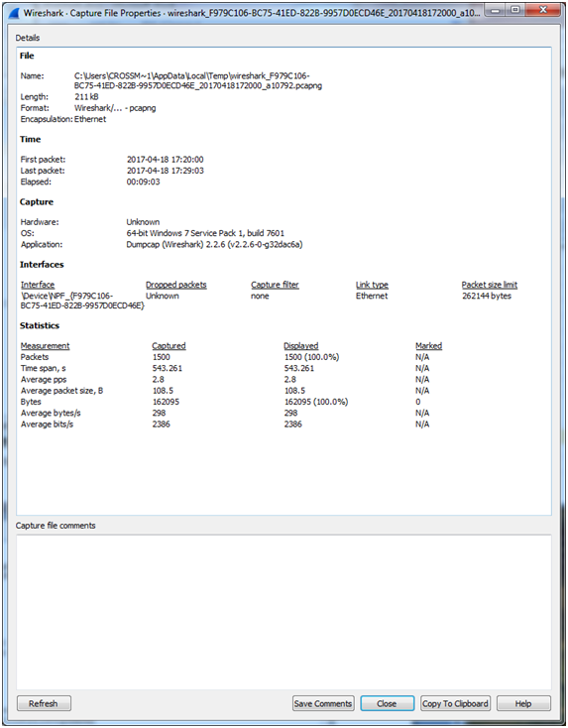
Task: Click the Refresh button
Action: pos(44,703)
